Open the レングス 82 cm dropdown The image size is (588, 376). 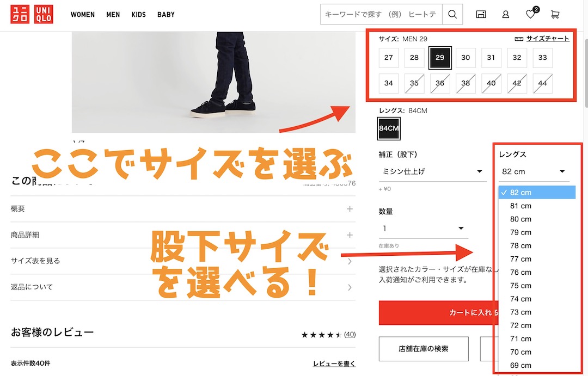tap(534, 171)
